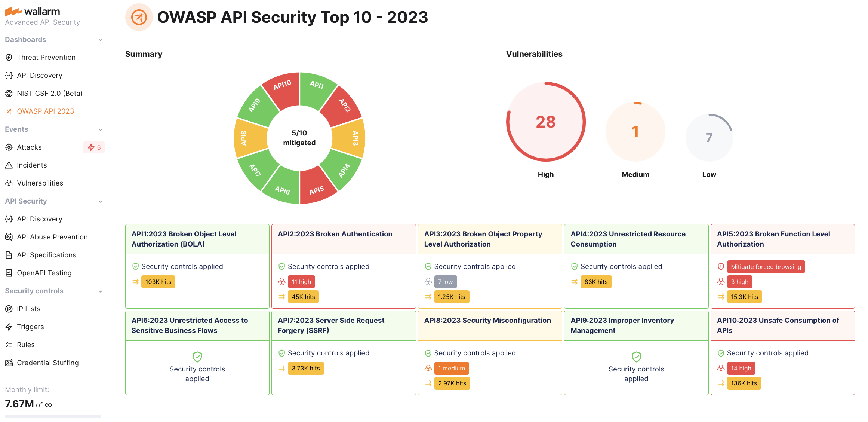Collapse the Events section
Screen dimensions: 868x422
(100, 129)
